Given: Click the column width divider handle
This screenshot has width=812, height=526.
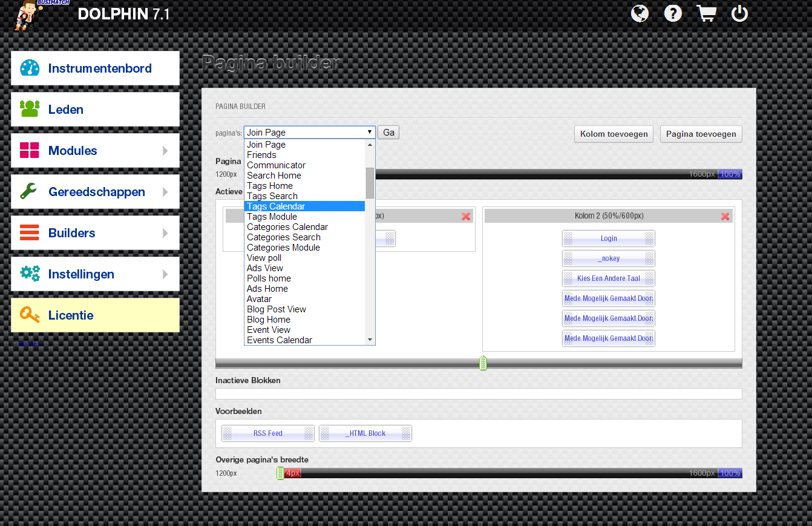Looking at the screenshot, I should point(483,363).
